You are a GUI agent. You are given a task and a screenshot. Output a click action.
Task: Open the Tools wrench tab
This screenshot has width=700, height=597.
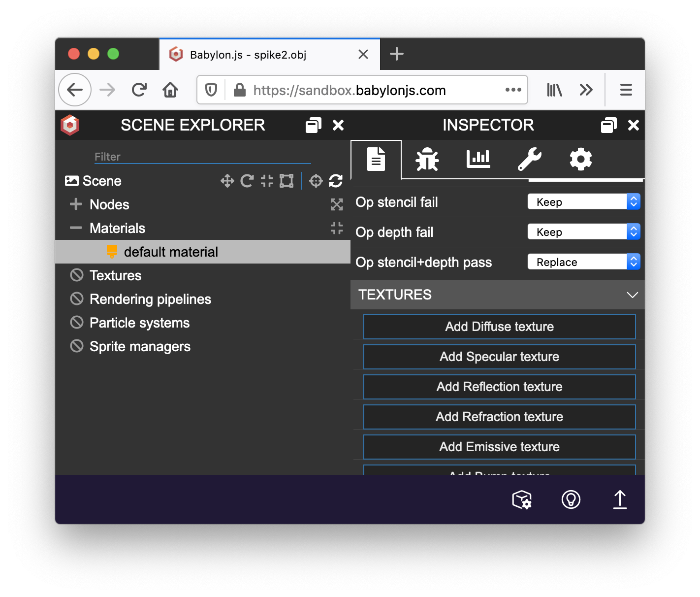[x=529, y=160]
